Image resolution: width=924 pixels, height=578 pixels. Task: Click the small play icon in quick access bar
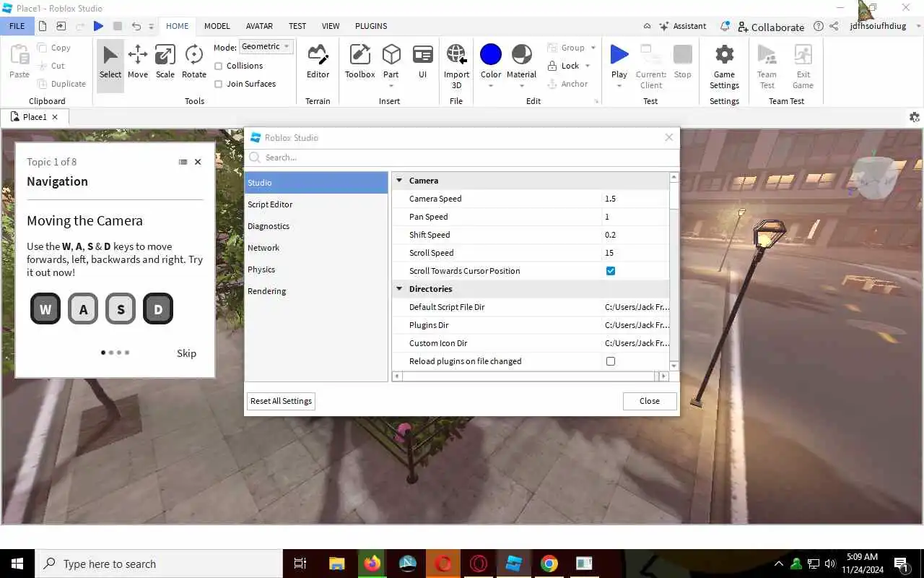pyautogui.click(x=98, y=26)
